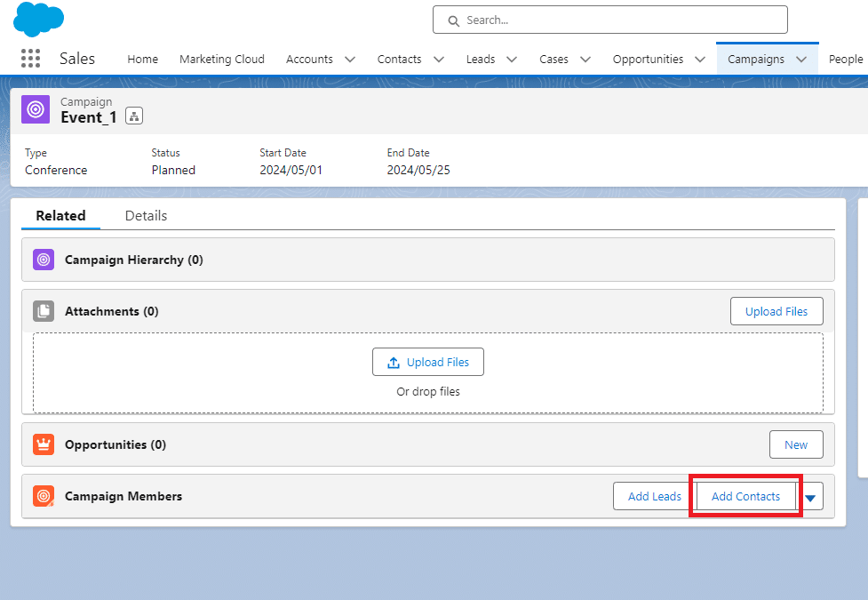Open the App Launcher grid icon
The image size is (868, 600).
click(x=30, y=58)
